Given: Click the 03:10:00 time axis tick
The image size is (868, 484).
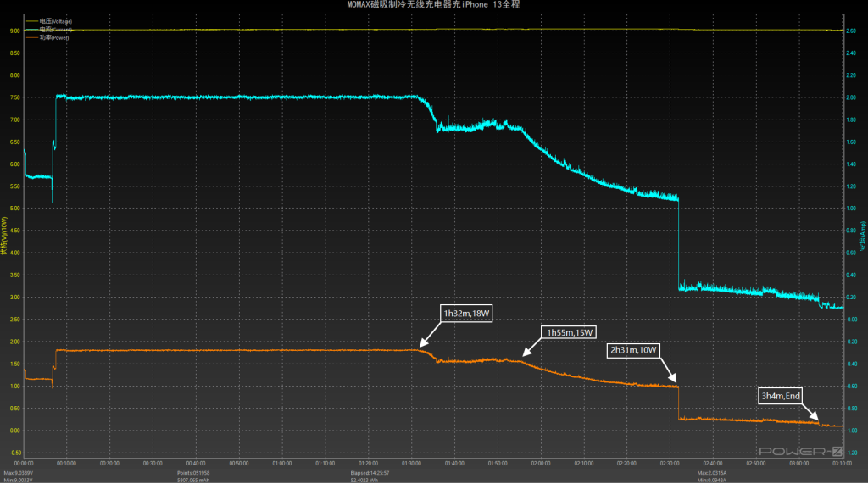Looking at the screenshot, I should [x=842, y=463].
